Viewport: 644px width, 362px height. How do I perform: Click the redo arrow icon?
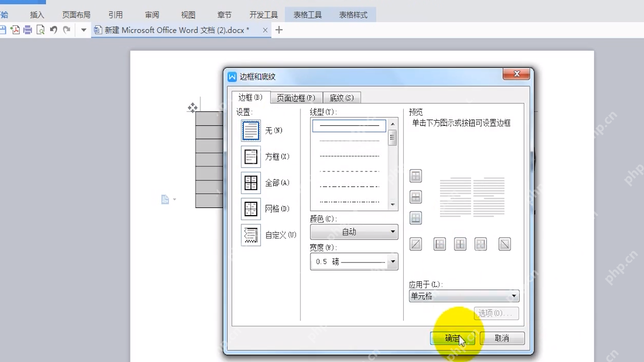(x=66, y=30)
